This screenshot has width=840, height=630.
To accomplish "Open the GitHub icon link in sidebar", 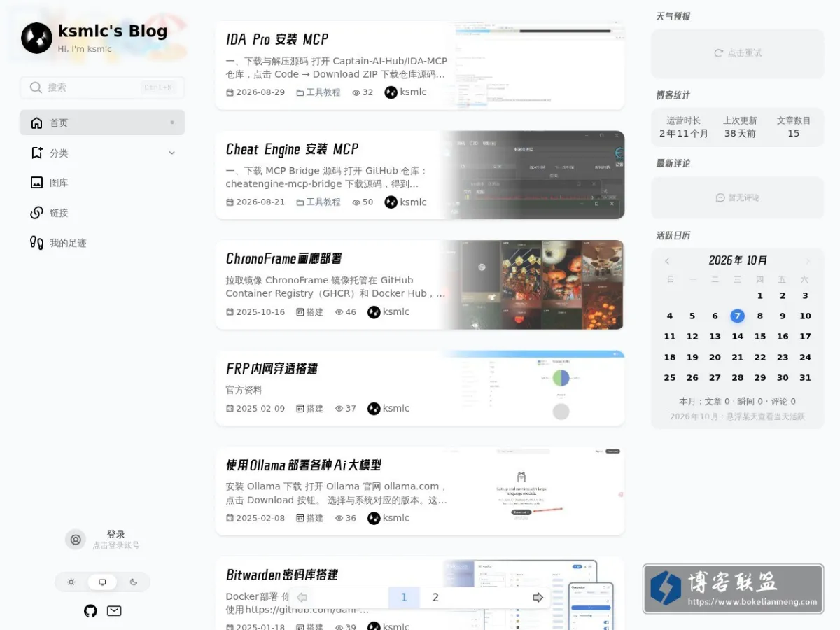I will tap(90, 611).
